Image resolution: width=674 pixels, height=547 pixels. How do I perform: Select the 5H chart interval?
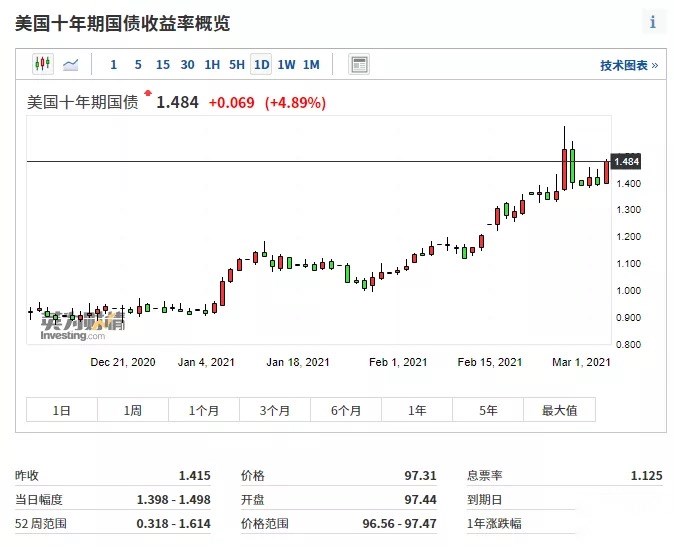tap(237, 65)
